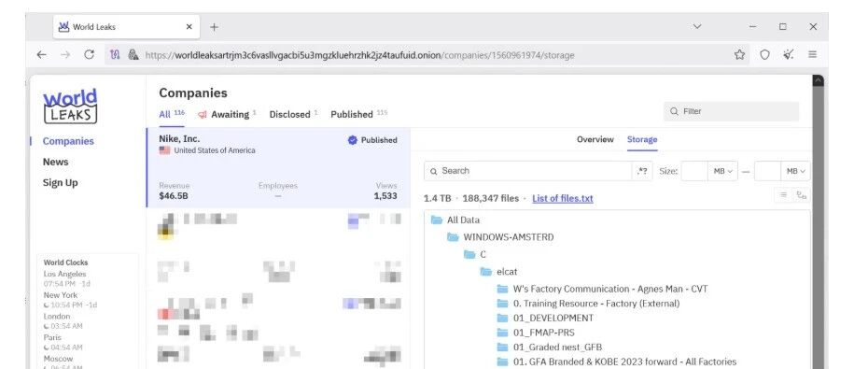
Task: Close the World Leaks tab
Action: pos(189,26)
